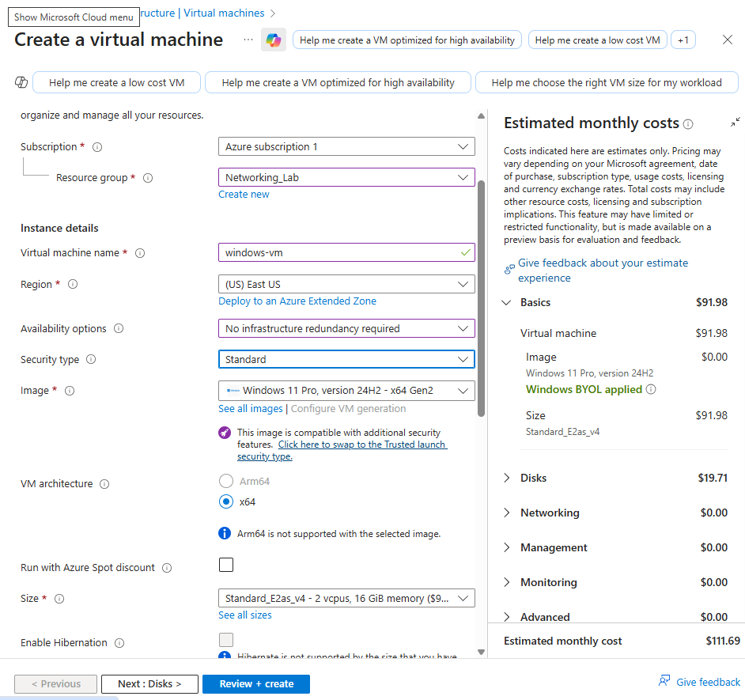Click the form scrollbar down arrow
Image resolution: width=745 pixels, height=700 pixels.
coord(481,652)
